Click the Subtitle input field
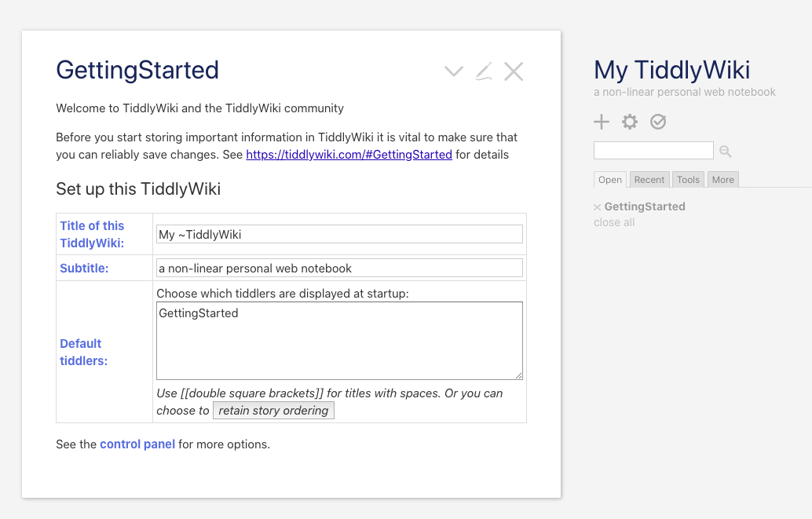This screenshot has height=519, width=812. click(339, 267)
